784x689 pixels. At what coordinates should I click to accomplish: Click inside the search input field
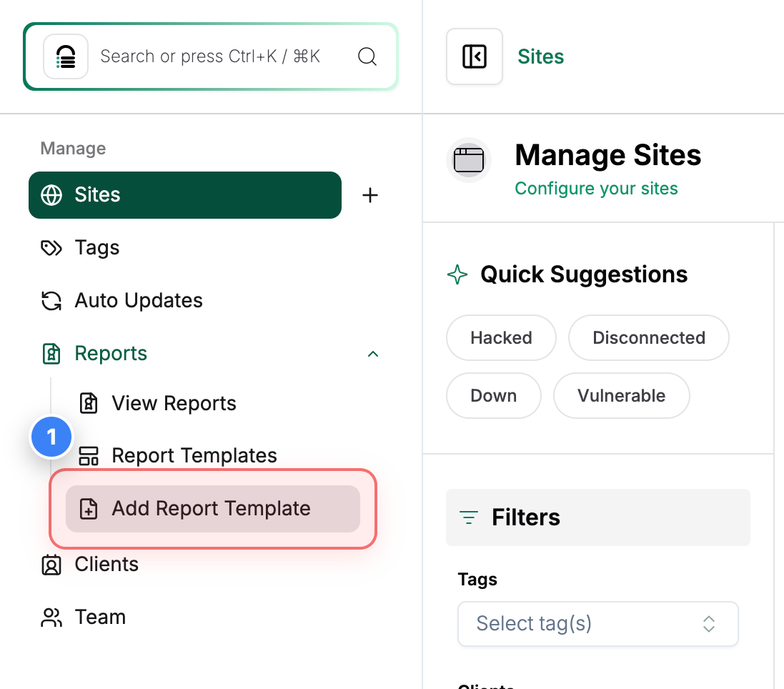tap(211, 56)
